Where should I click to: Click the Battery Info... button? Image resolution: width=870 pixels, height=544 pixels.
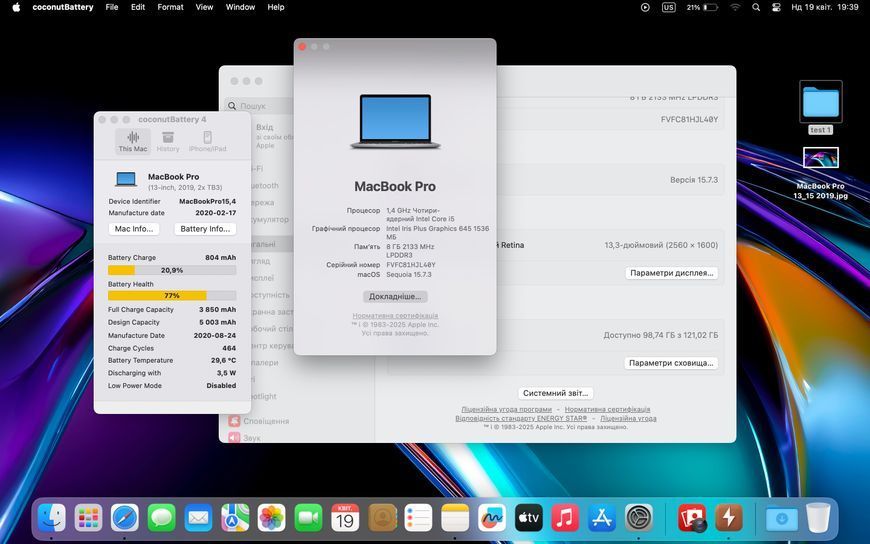pyautogui.click(x=205, y=229)
